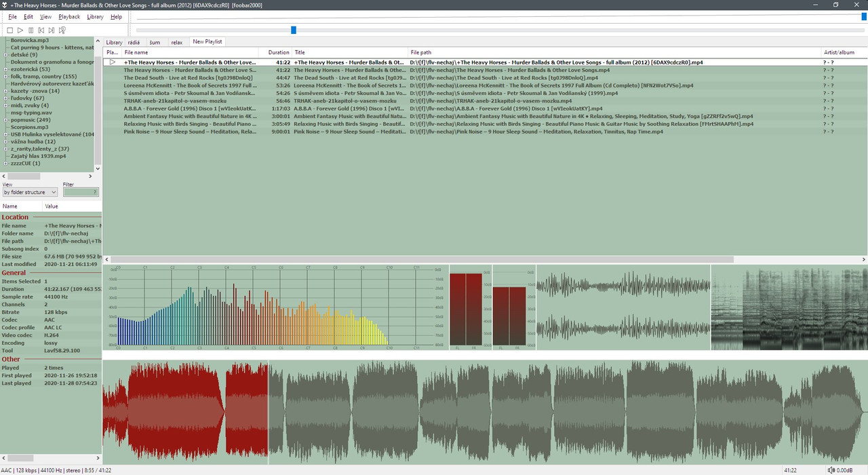The height and width of the screenshot is (475, 868).
Task: Select 'Pink Noise – 9 Hour Sleep Sound' row
Action: (485, 132)
